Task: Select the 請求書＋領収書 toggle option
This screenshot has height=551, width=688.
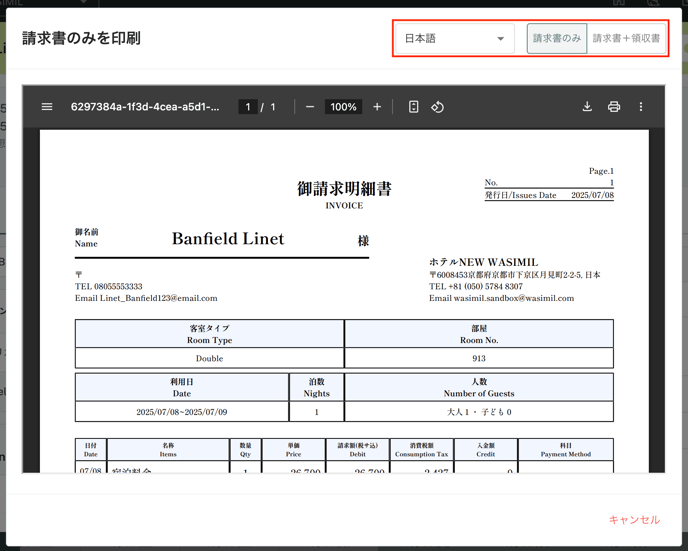Action: 626,39
